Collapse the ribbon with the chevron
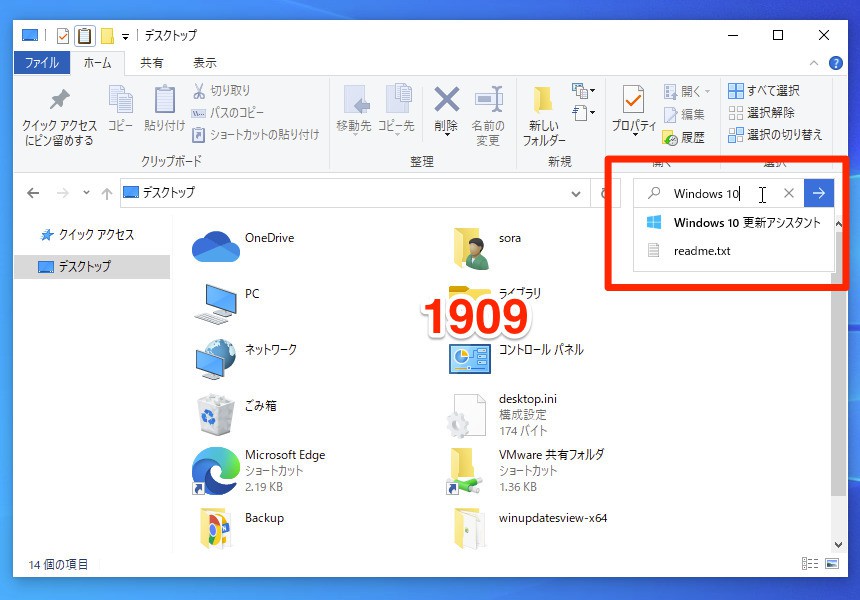The image size is (860, 600). (814, 64)
